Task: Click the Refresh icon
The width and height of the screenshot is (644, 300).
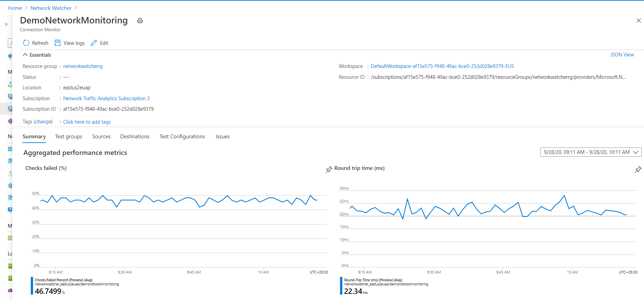Action: click(26, 43)
